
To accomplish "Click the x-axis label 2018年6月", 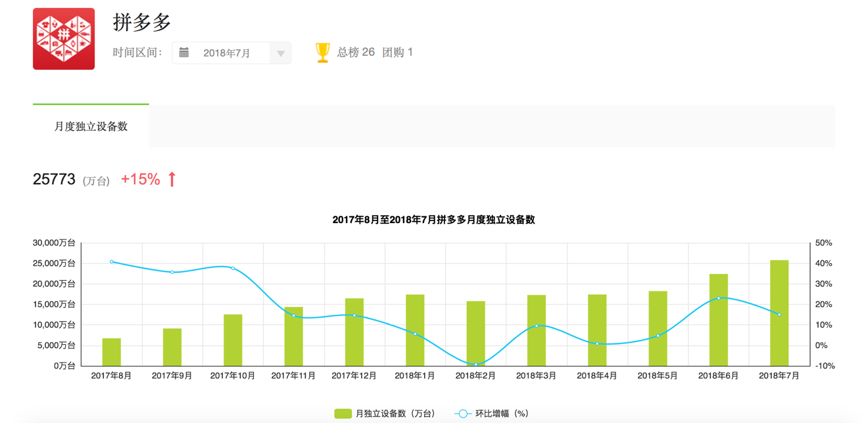I will [719, 376].
